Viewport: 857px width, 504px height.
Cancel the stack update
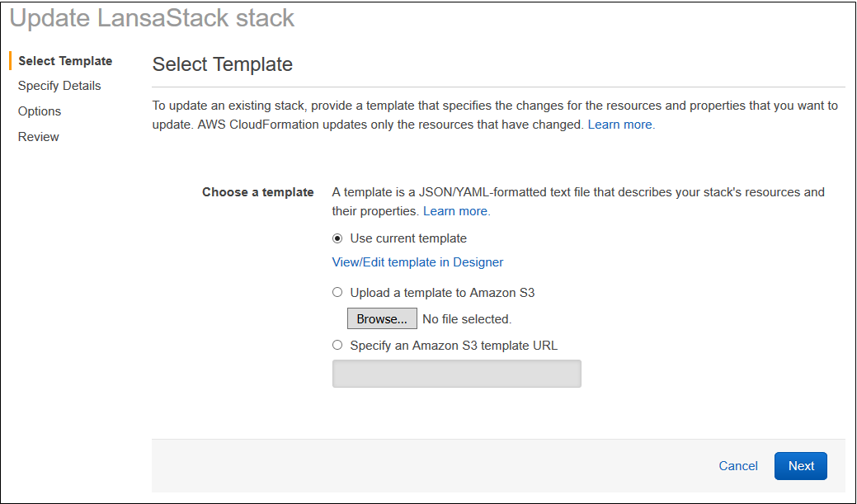point(738,466)
